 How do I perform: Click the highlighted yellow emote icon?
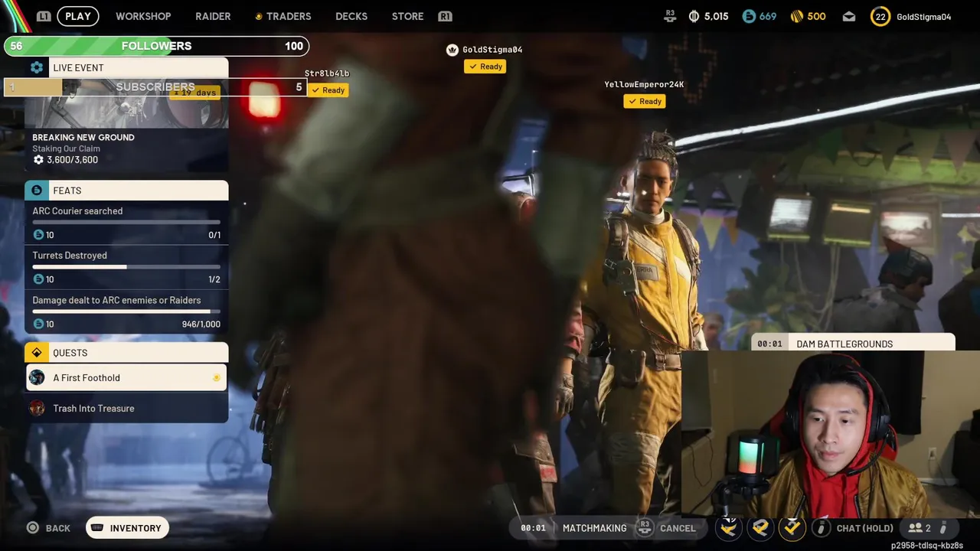pyautogui.click(x=792, y=527)
